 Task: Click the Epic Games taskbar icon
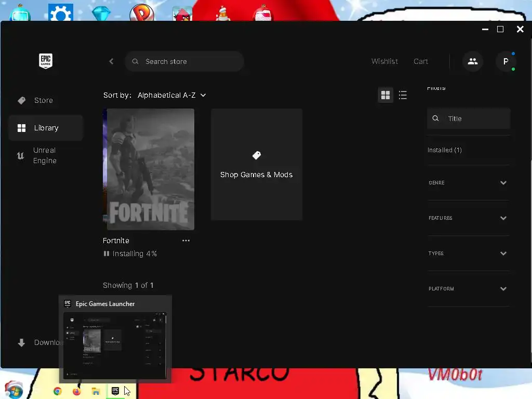[x=115, y=391]
